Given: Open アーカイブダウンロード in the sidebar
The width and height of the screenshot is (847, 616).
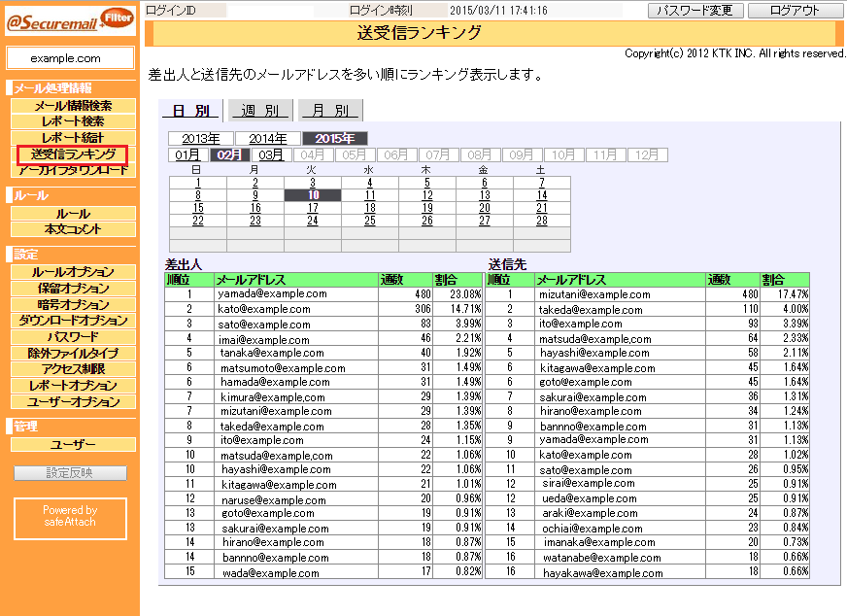Looking at the screenshot, I should (73, 170).
